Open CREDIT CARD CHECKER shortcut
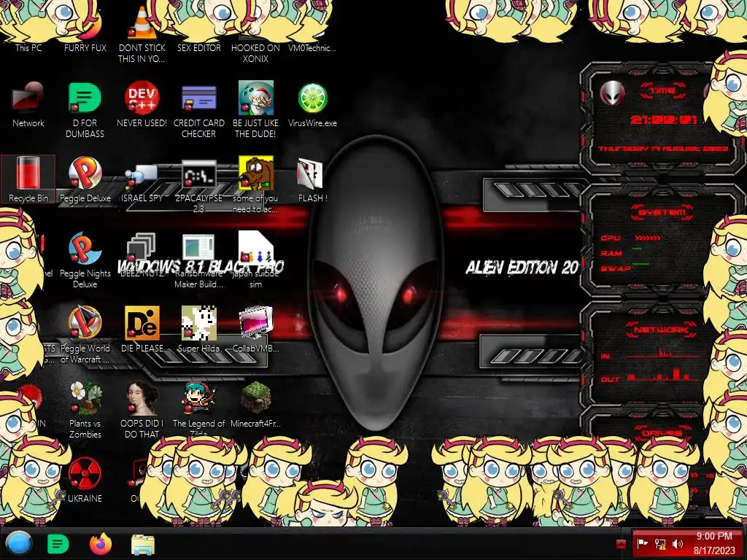 [198, 110]
